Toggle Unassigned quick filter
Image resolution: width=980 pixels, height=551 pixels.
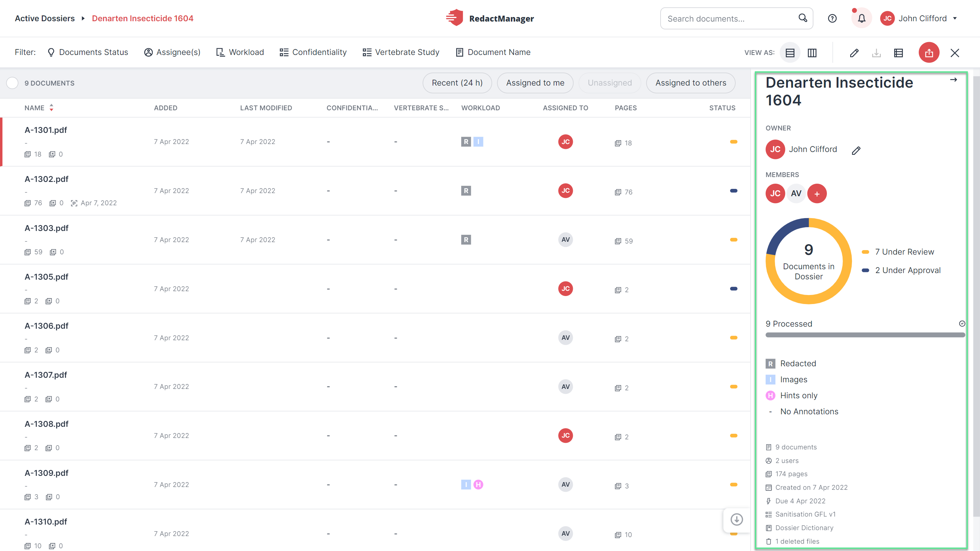pos(609,83)
